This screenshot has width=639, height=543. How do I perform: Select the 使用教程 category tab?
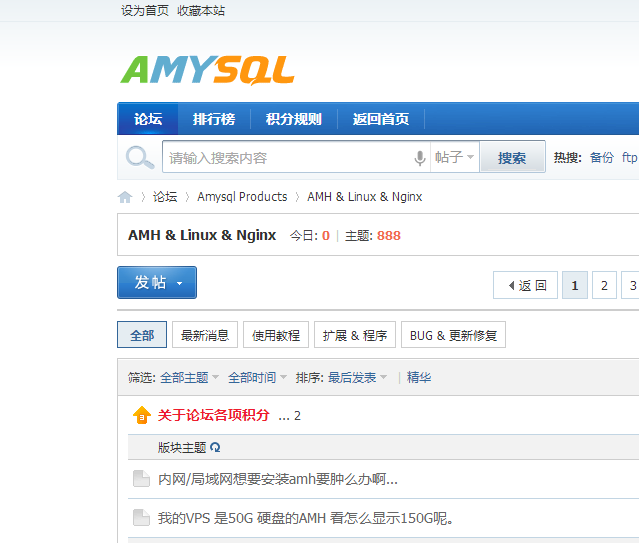(276, 335)
